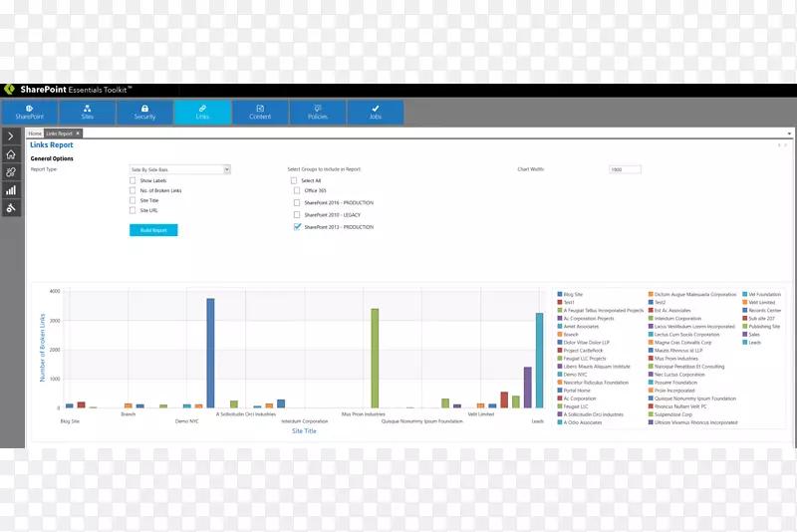Screen dimensions: 797x532
Task: Open the Sites ribbon section
Action: 88,112
